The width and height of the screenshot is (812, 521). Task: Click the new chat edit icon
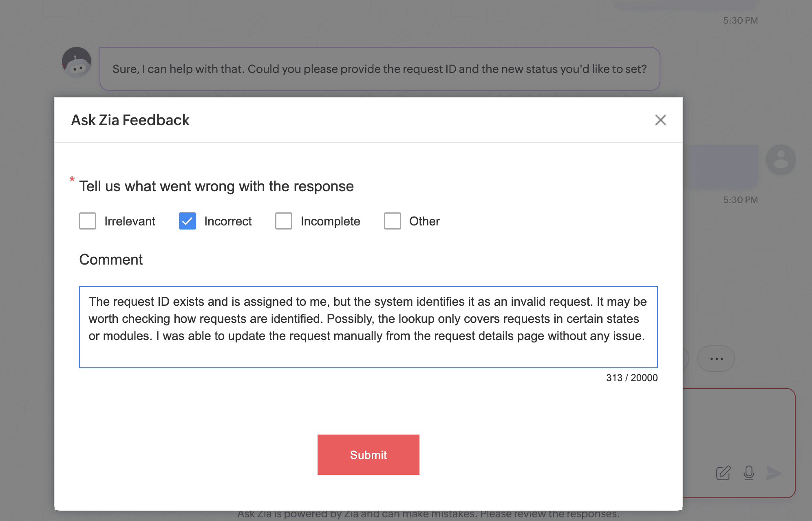click(724, 473)
